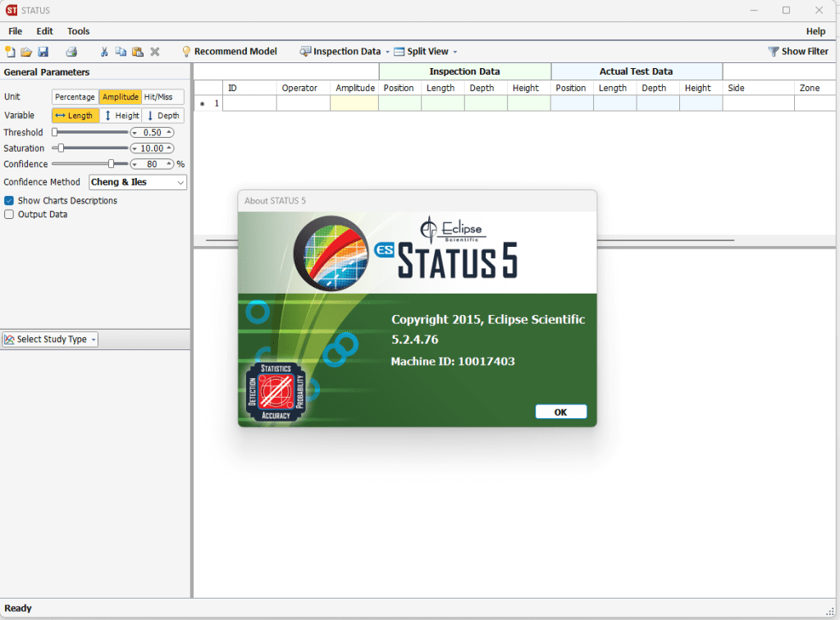840x620 pixels.
Task: Click the Copy icon
Action: [121, 52]
